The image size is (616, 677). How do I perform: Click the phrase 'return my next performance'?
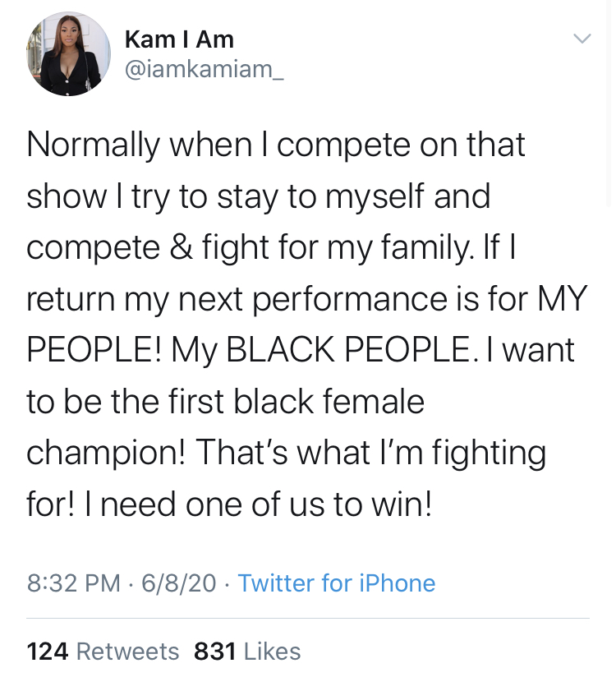[237, 299]
